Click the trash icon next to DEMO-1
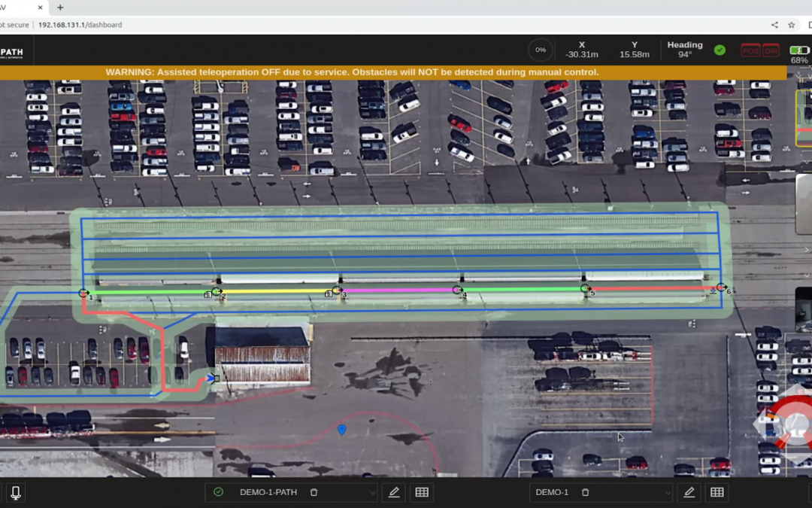Viewport: 812px width, 508px height. point(586,492)
